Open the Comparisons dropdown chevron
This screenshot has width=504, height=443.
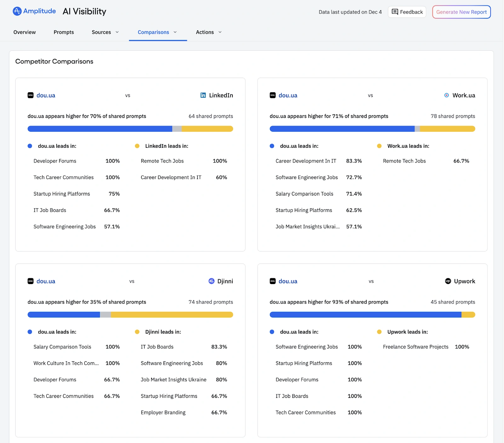click(x=175, y=32)
